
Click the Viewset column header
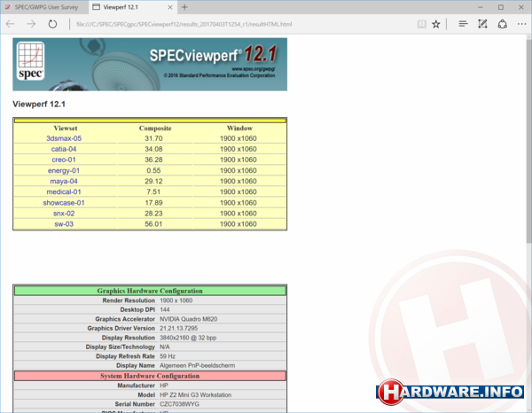point(66,129)
